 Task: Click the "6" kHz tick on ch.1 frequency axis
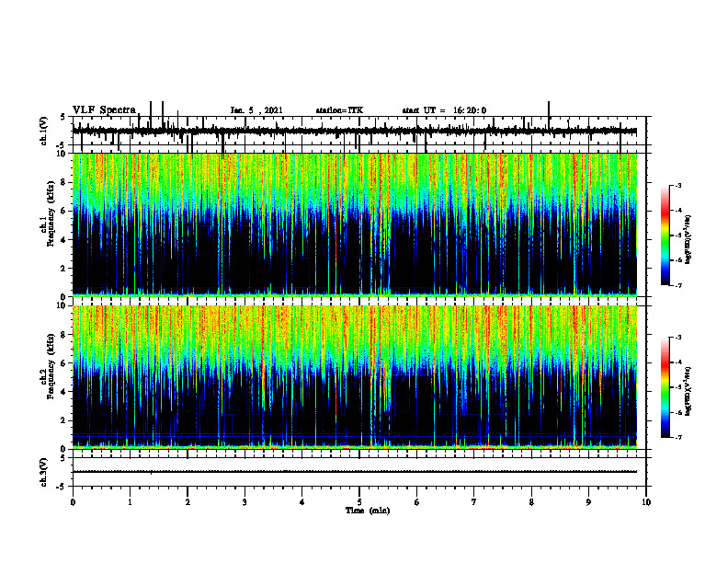(x=64, y=211)
